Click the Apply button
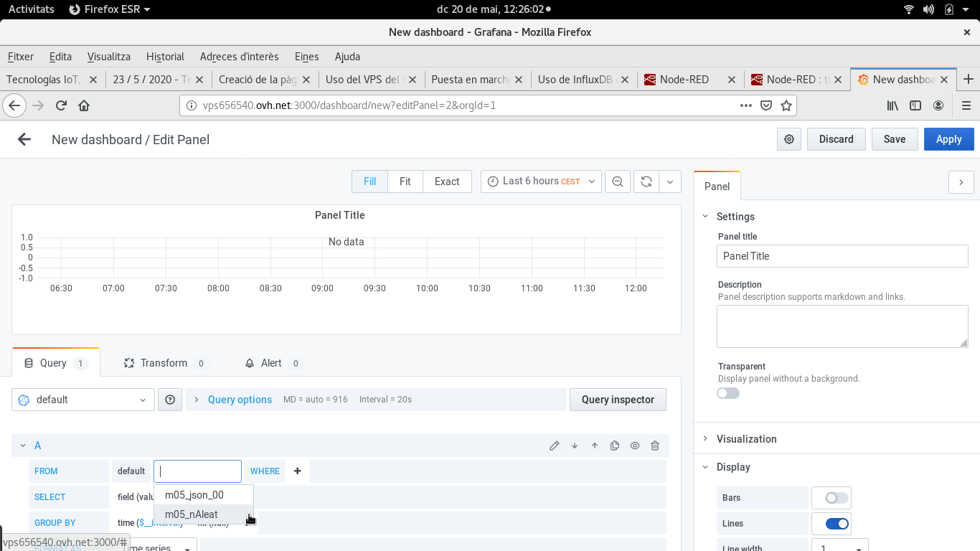The image size is (980, 551). click(x=948, y=139)
